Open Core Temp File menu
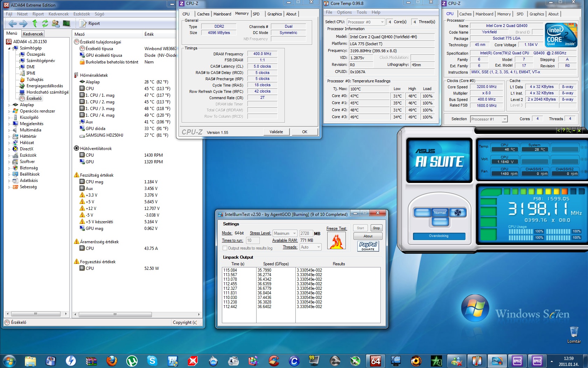The height and width of the screenshot is (368, 588). point(329,12)
